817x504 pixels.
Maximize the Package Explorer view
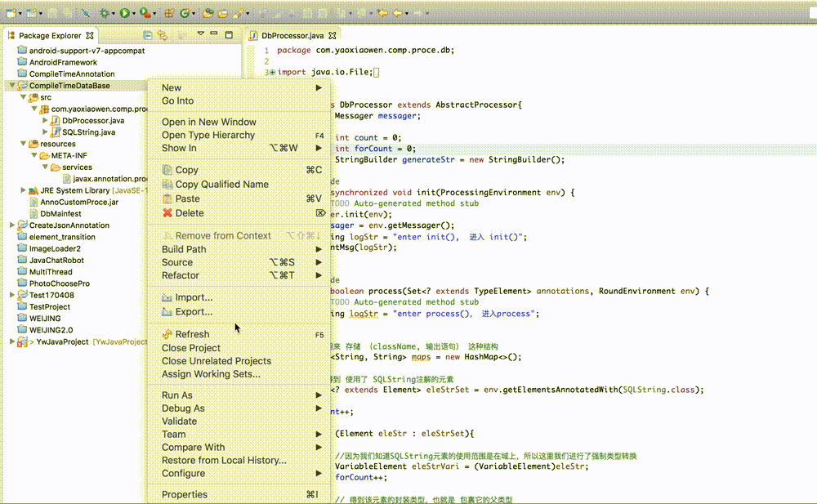click(229, 35)
